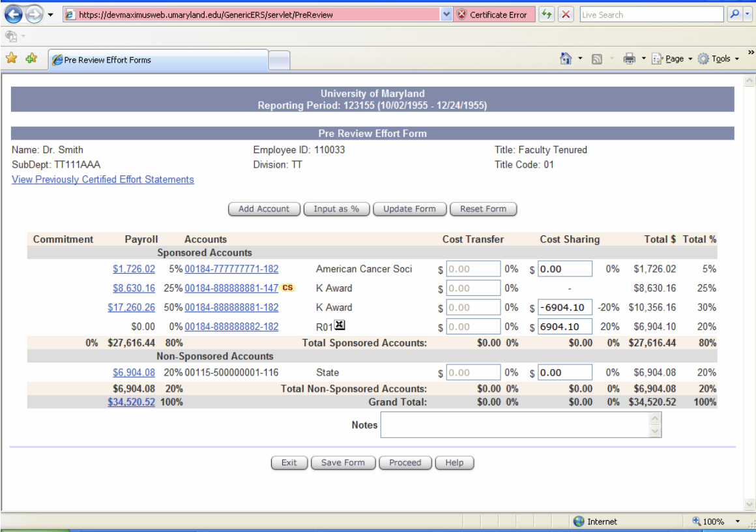The image size is (756, 532).
Task: Select the Pre Review Effort Forms tab
Action: coord(158,60)
